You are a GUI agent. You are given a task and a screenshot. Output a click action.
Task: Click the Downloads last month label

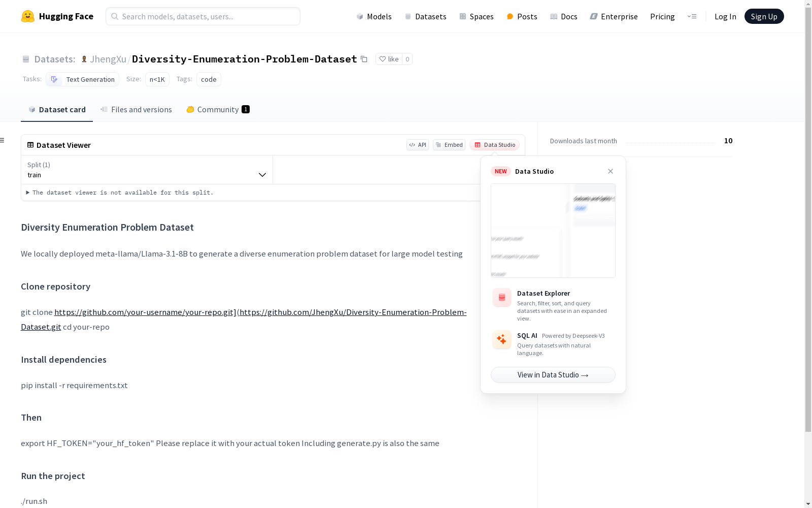click(x=584, y=141)
